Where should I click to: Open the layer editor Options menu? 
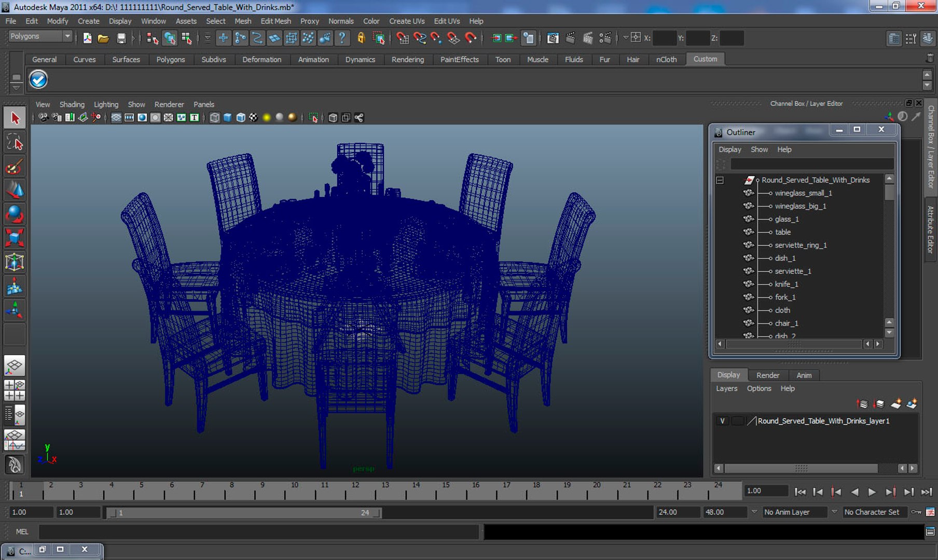click(x=758, y=388)
